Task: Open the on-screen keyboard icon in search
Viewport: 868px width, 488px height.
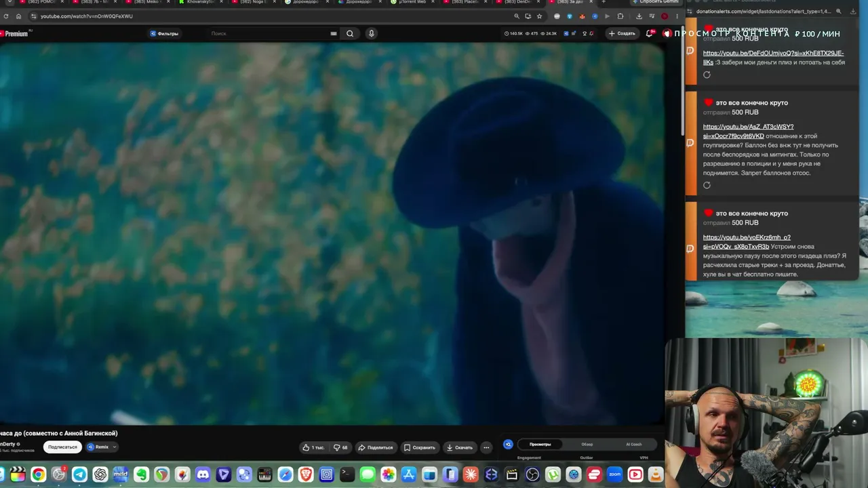Action: (x=333, y=33)
